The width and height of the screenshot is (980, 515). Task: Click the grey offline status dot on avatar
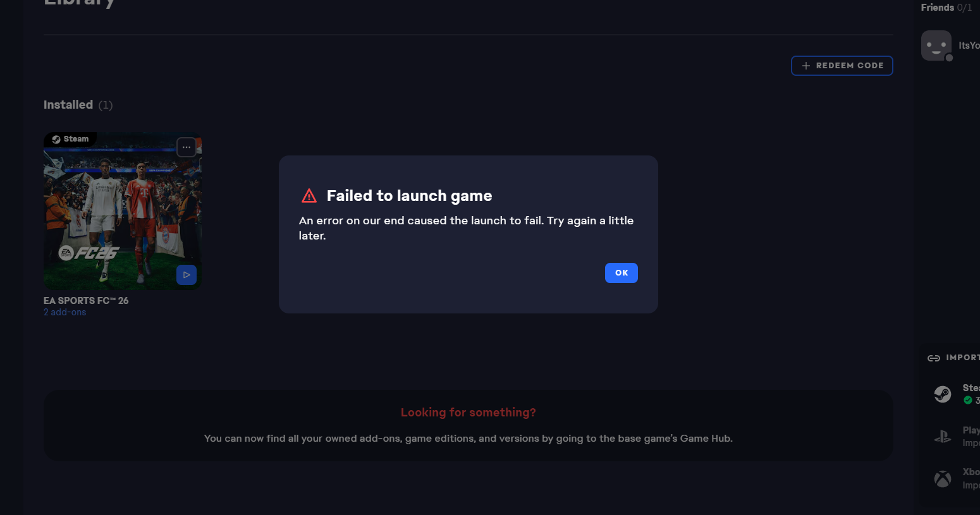949,58
